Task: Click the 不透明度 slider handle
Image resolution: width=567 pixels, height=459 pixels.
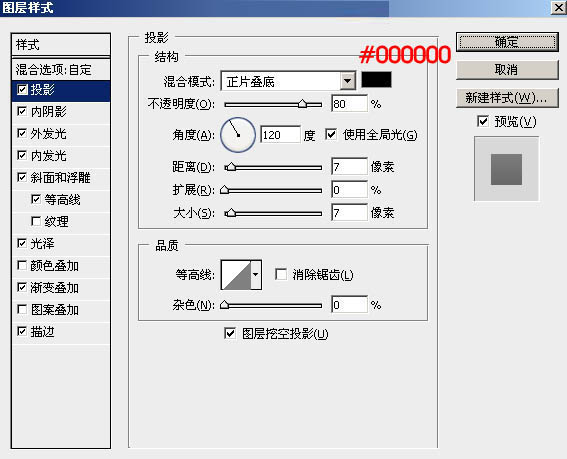Action: tap(303, 104)
